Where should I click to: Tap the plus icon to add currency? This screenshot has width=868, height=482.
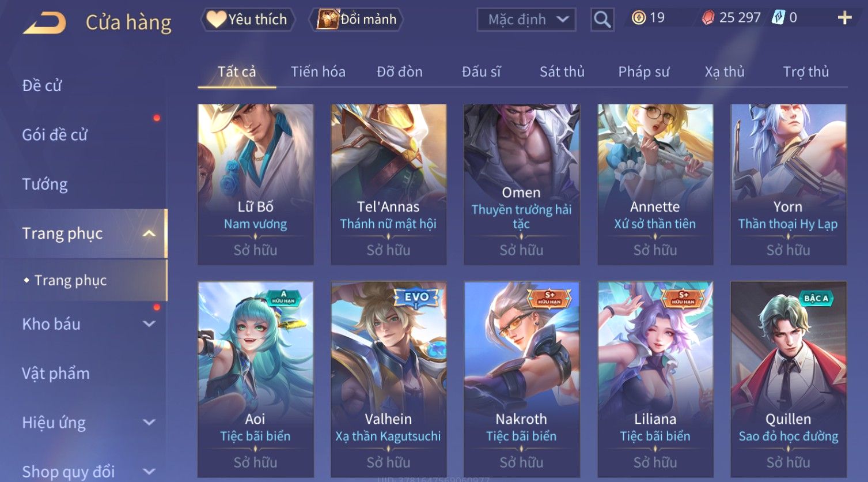(x=844, y=18)
